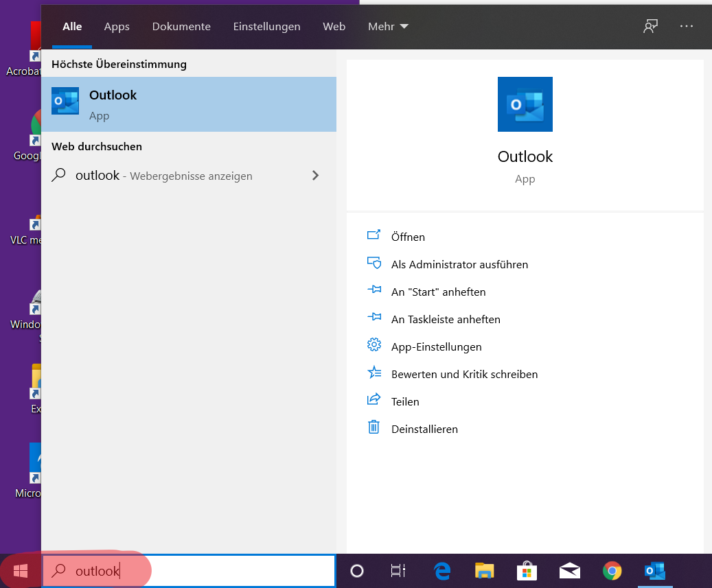Expand outlook web results arrow
The width and height of the screenshot is (712, 588).
(315, 176)
